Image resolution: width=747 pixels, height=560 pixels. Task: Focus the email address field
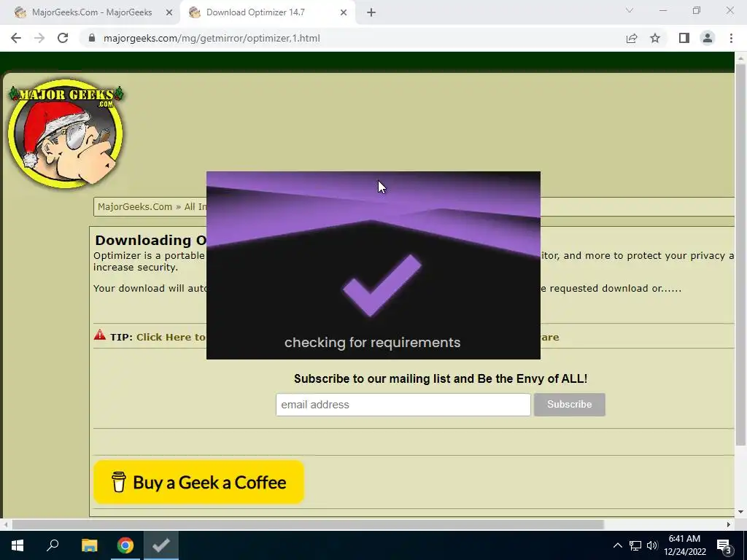(403, 405)
